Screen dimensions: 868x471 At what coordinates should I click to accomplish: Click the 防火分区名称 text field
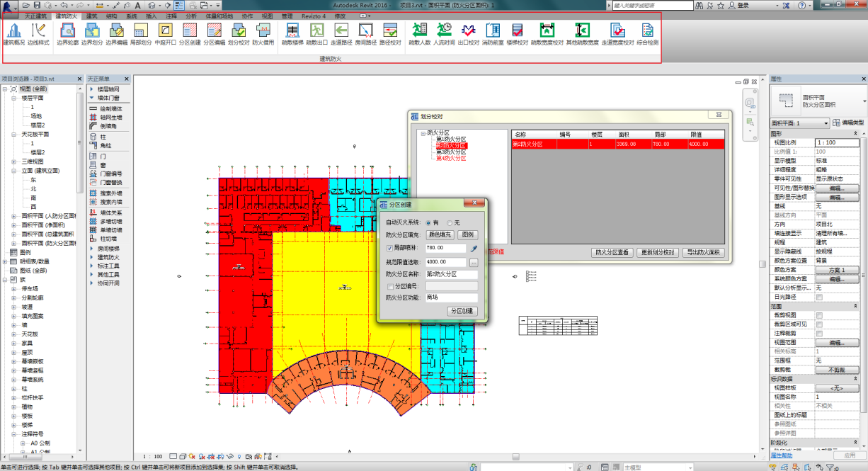pyautogui.click(x=451, y=274)
